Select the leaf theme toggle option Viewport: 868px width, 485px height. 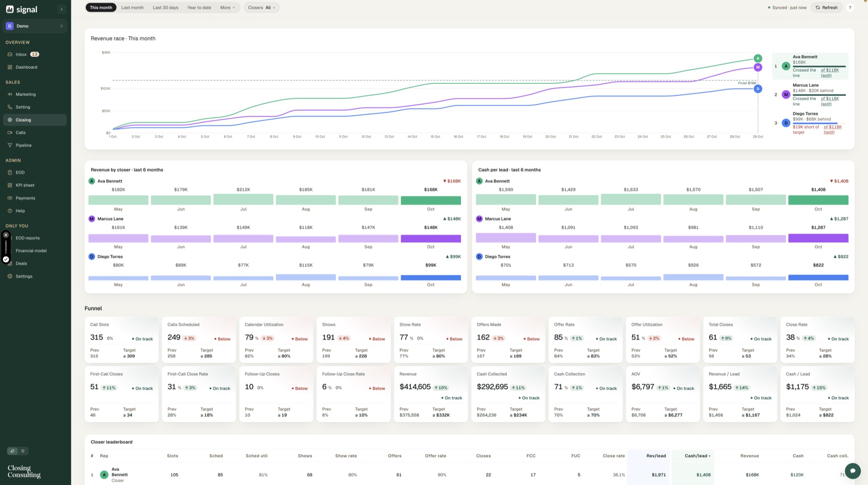click(13, 451)
